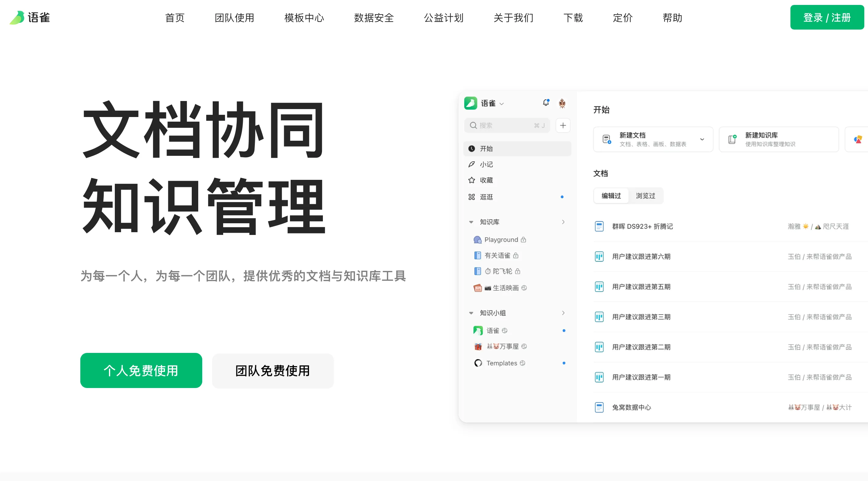Click the 语雀 group green icon
The height and width of the screenshot is (481, 868).
478,331
